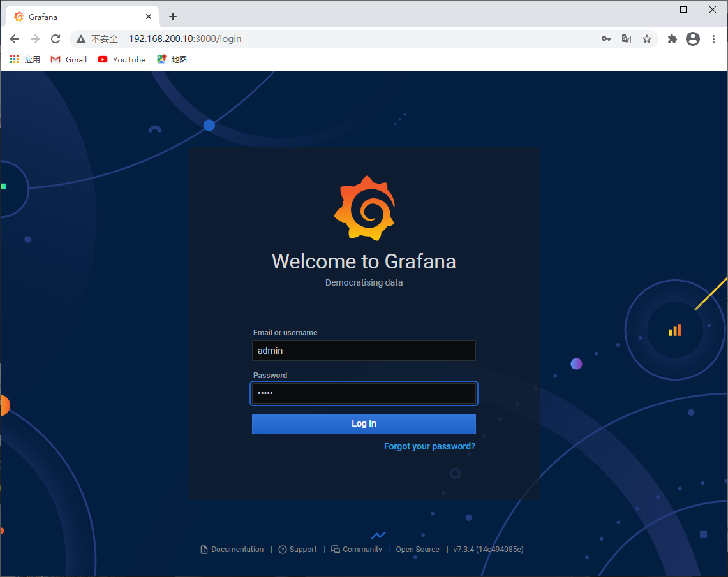728x577 pixels.
Task: Minimize the Chrome window
Action: coord(654,10)
